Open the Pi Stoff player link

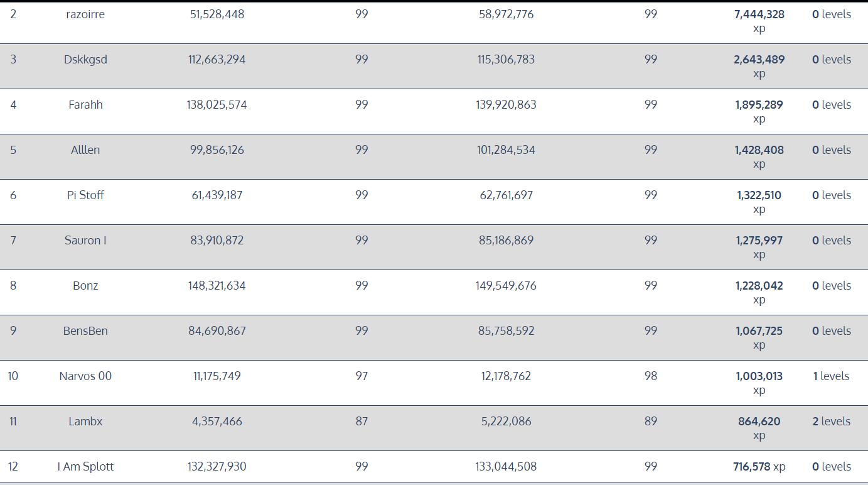[85, 195]
